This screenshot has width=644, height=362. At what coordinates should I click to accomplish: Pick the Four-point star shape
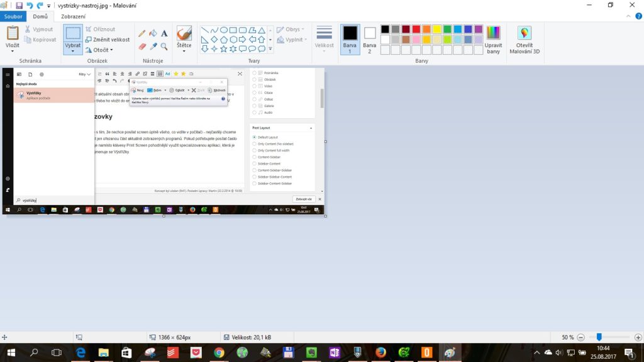[x=214, y=49]
